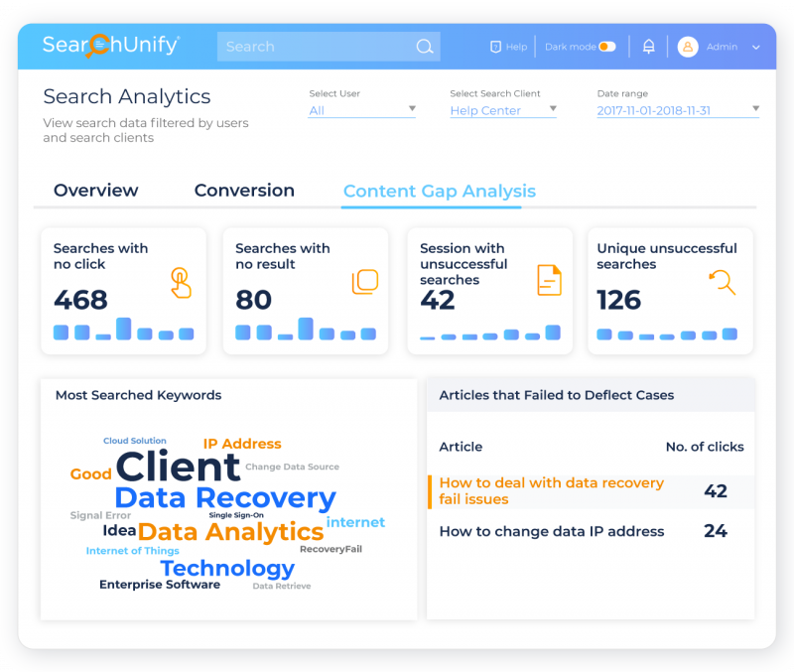Click the bar chart under 468
Screen dimensions: 794x672
123,329
